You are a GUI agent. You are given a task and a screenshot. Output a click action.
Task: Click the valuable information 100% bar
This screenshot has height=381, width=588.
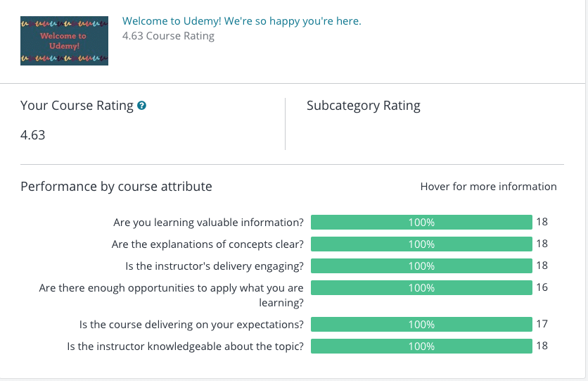[421, 223]
